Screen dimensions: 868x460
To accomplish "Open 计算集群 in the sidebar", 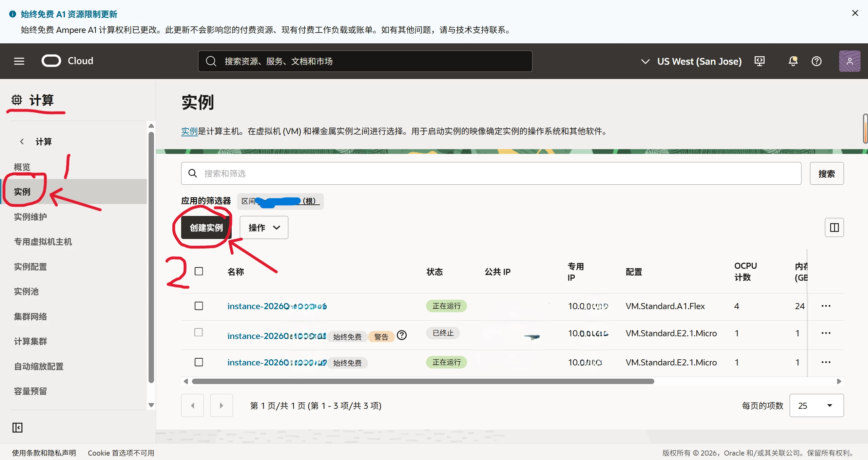I will pos(31,341).
